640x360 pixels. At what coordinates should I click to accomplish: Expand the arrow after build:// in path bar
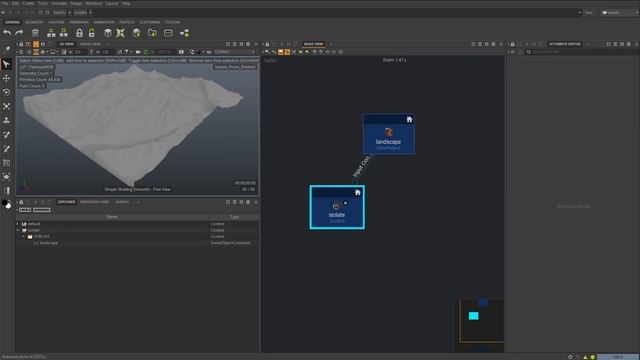(69, 13)
